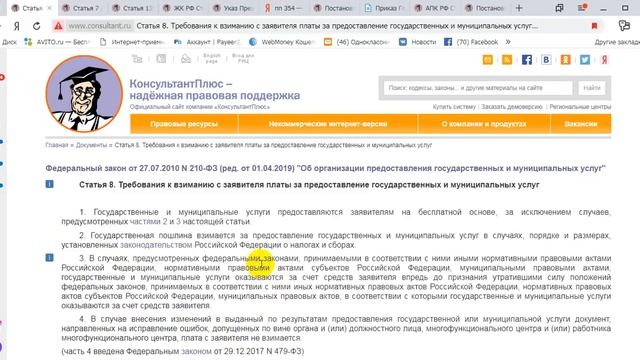Image resolution: width=640 pixels, height=360 pixels.
Task: Click the English page header link
Action: click(211, 58)
